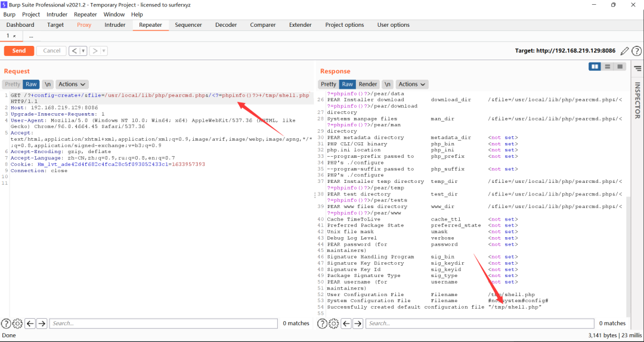This screenshot has height=342, width=644.
Task: Switch to Sequencer tab
Action: point(188,24)
